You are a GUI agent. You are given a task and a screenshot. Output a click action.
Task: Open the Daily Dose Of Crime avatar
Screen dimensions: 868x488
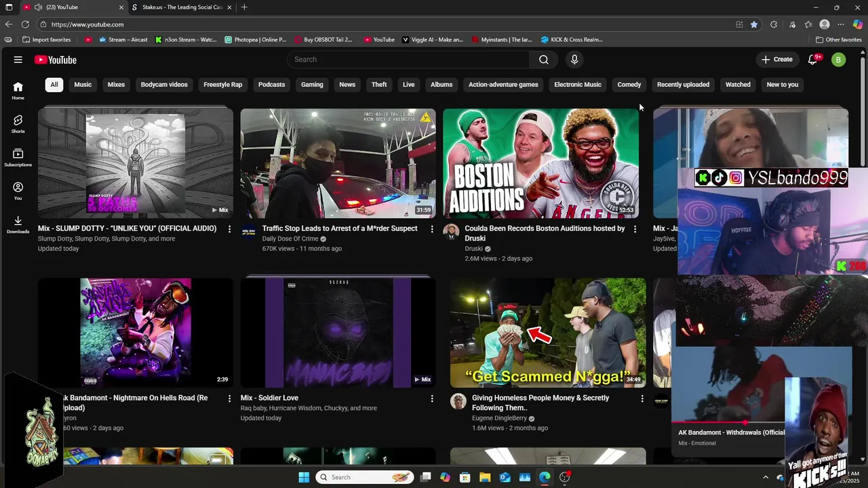(x=249, y=232)
